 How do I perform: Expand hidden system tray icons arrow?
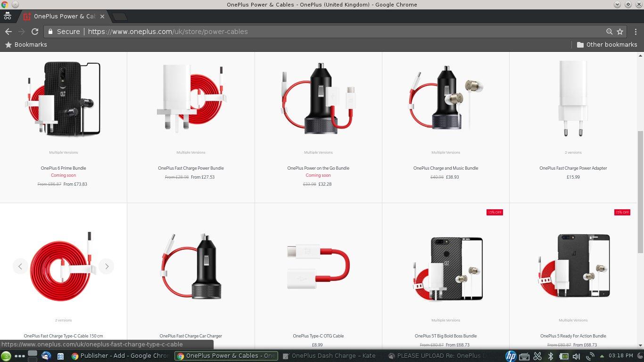pos(601,356)
